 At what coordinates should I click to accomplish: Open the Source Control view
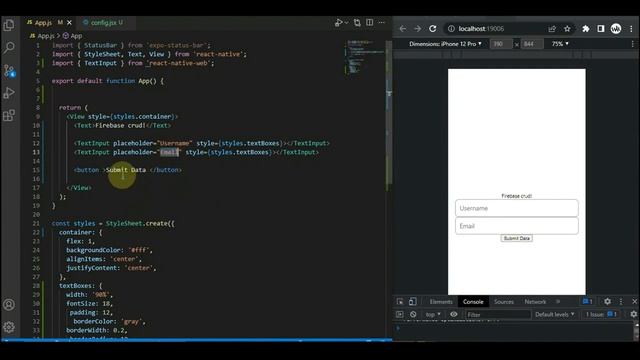[9, 71]
